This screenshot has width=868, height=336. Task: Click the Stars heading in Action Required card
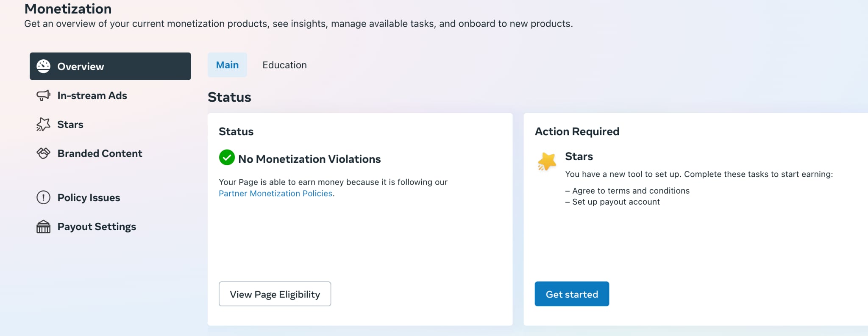click(579, 156)
